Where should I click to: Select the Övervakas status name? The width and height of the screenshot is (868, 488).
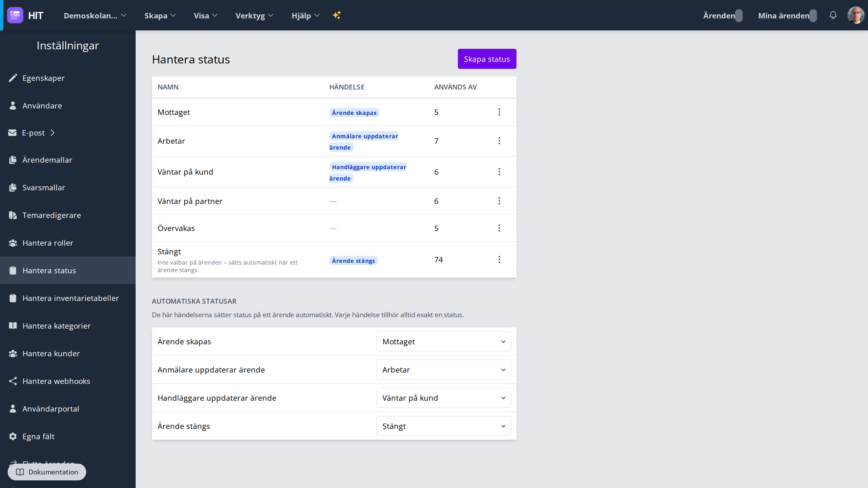point(176,228)
